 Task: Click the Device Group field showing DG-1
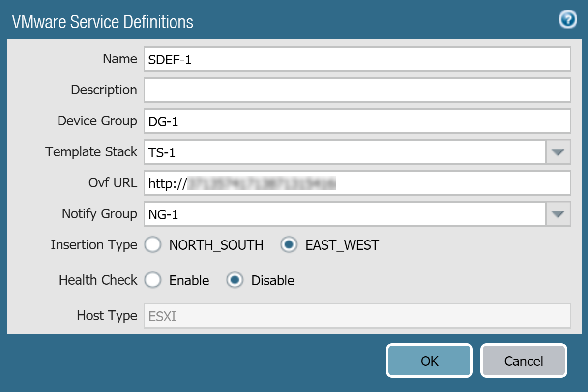coord(356,121)
